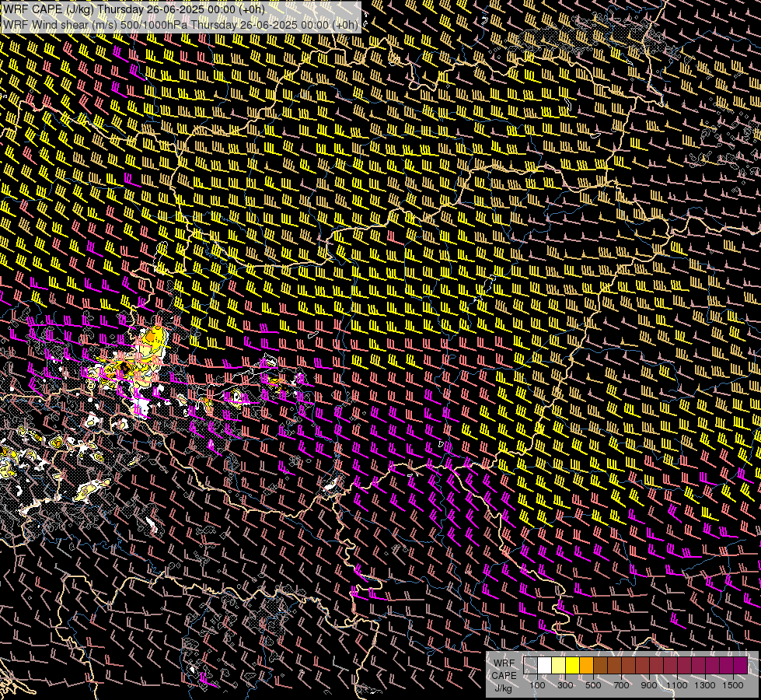This screenshot has height=700, width=761.
Task: Select the orange CAPE legend swatch
Action: [x=586, y=665]
